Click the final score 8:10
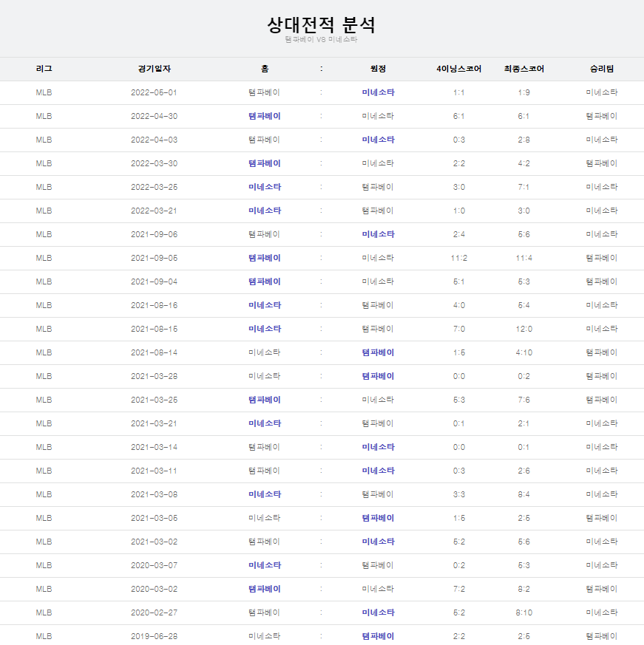 (523, 613)
